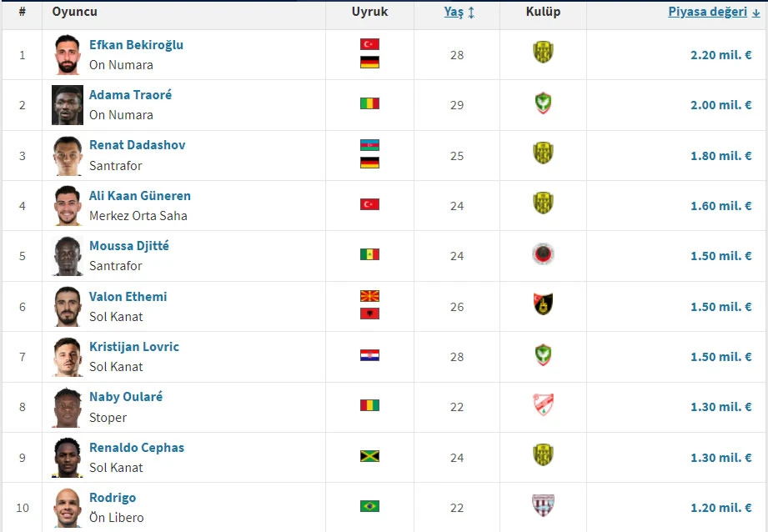The height and width of the screenshot is (532, 768).
Task: Click Valon Ethemi's yellow-black club crest
Action: [543, 304]
